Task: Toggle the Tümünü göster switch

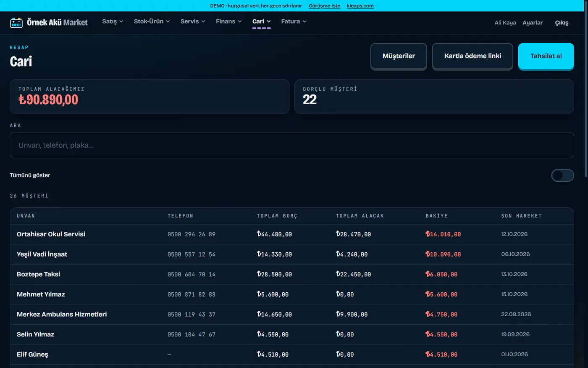Action: [562, 175]
